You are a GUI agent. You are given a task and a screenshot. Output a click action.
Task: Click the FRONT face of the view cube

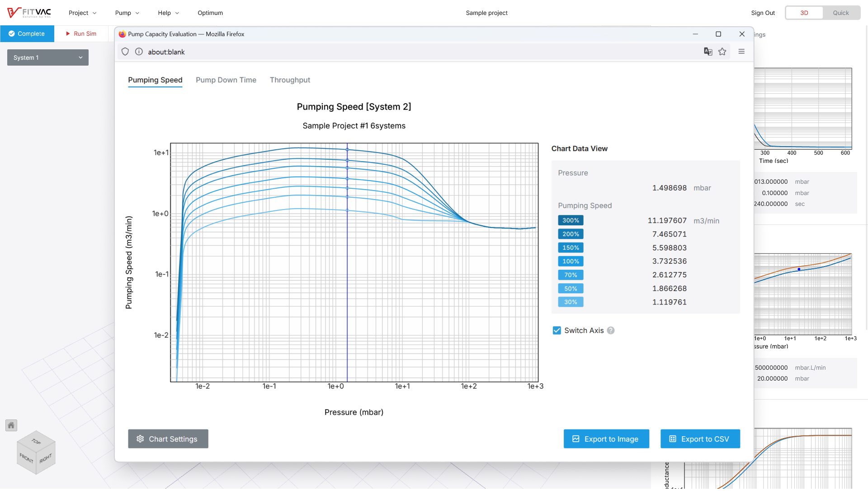pos(26,459)
